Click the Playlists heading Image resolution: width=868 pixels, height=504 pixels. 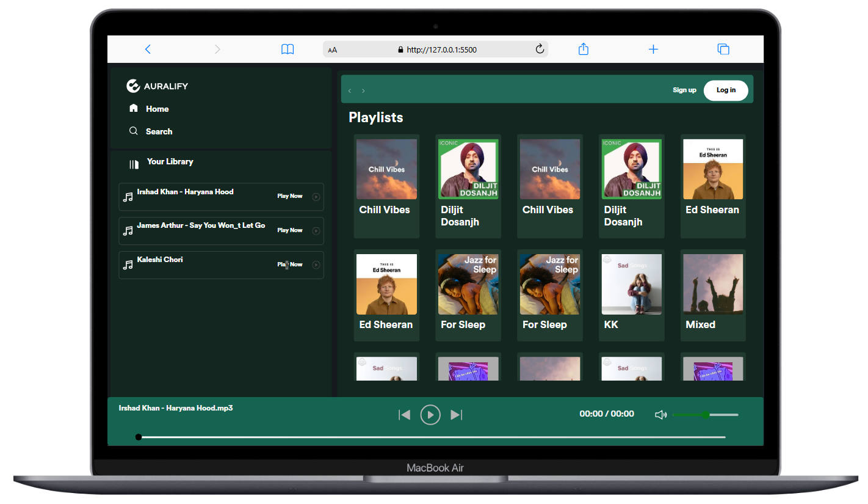pyautogui.click(x=376, y=117)
